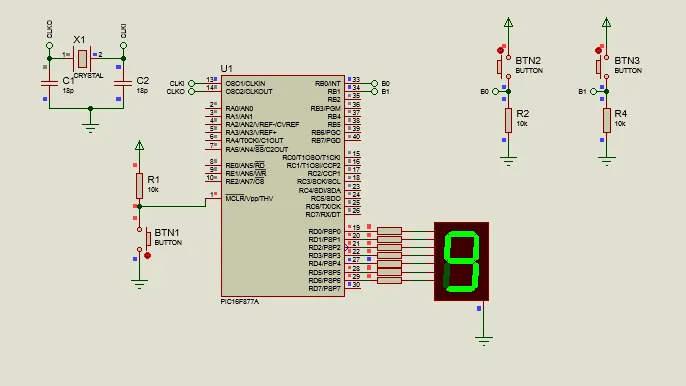Select resistor R4
The image size is (686, 386).
[x=606, y=120]
